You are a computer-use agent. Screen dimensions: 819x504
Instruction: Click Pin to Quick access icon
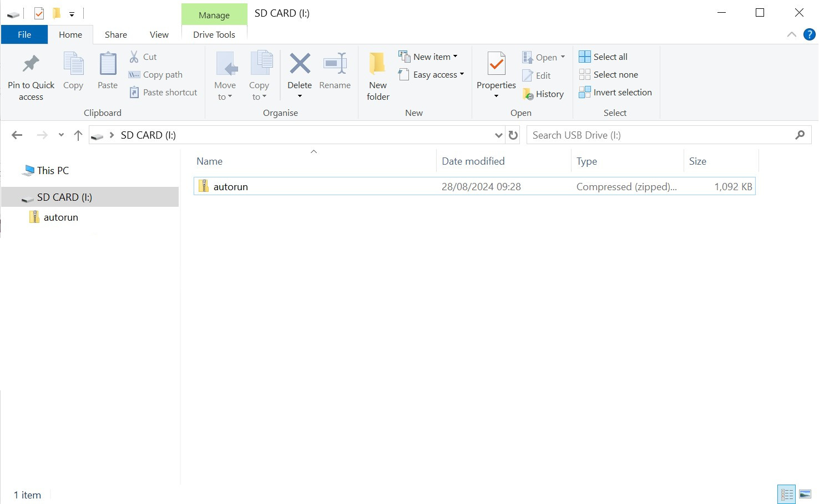click(31, 65)
